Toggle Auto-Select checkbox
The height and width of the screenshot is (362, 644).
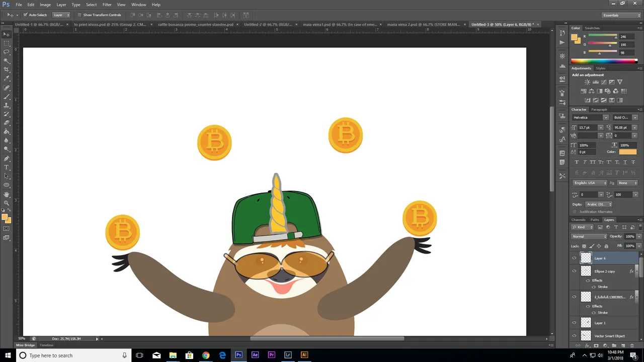25,15
